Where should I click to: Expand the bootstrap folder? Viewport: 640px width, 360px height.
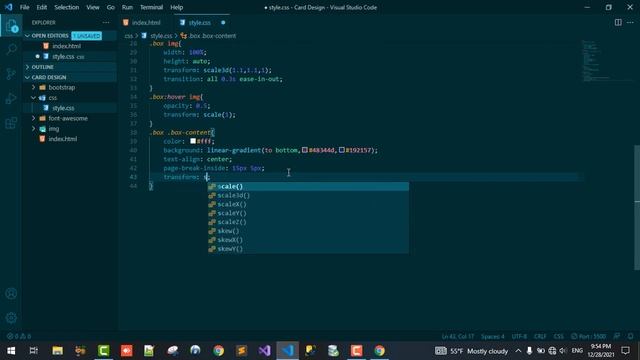pos(70,87)
